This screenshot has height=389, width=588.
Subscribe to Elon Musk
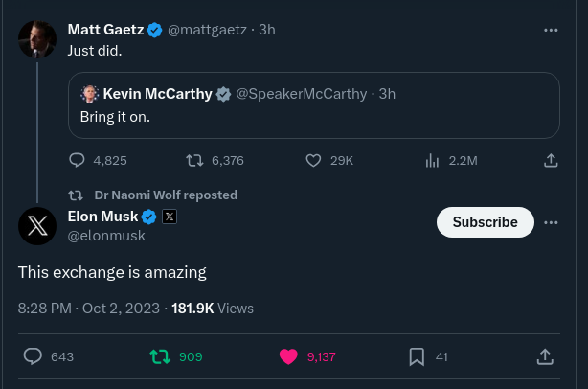(x=485, y=222)
